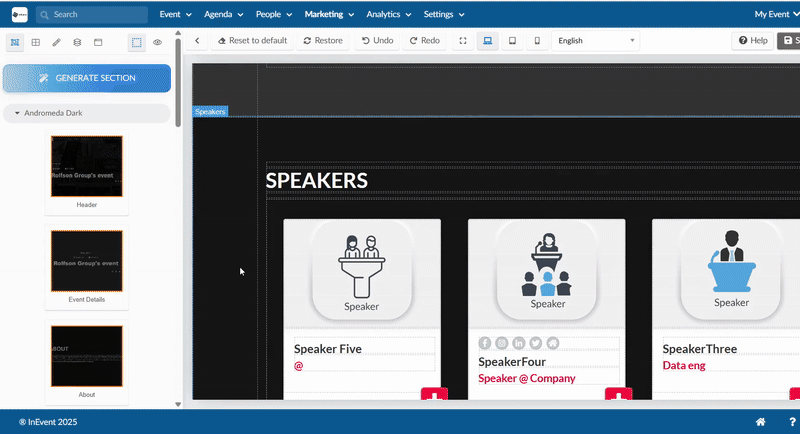Switch to mobile phone preview mode
Screen dimensions: 800x434
(x=537, y=41)
